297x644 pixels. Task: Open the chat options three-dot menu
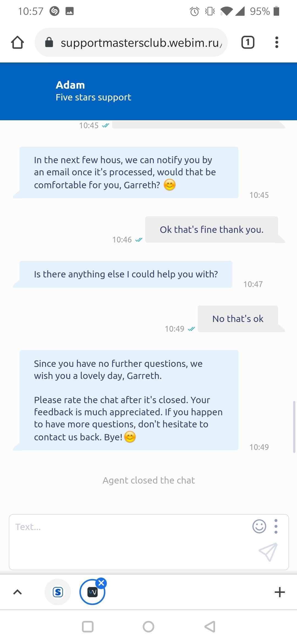coord(276,526)
